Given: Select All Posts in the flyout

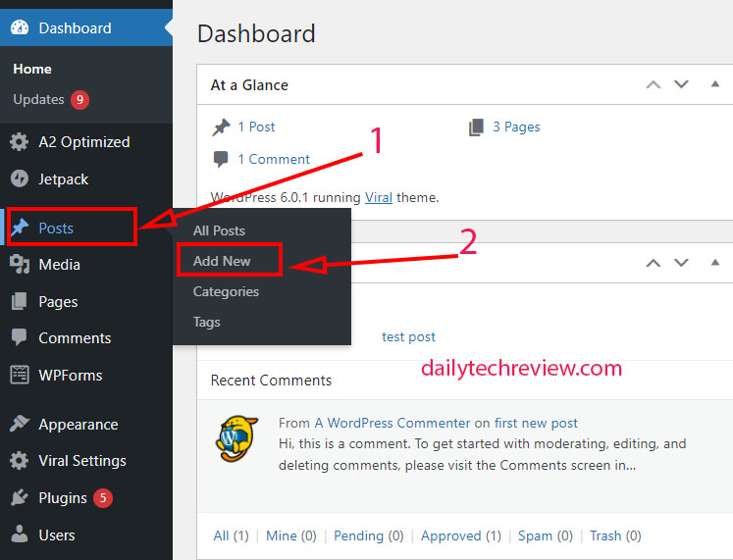Looking at the screenshot, I should [x=219, y=230].
